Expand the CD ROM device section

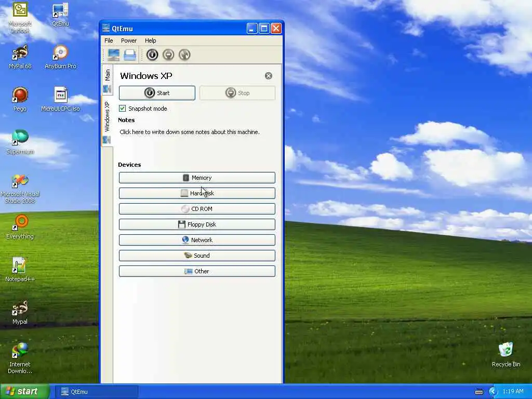[x=197, y=209]
